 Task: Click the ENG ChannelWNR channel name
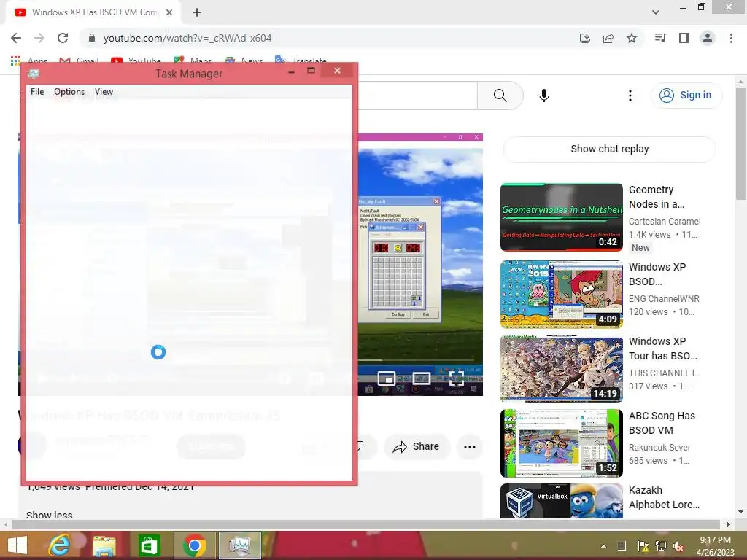pos(664,298)
